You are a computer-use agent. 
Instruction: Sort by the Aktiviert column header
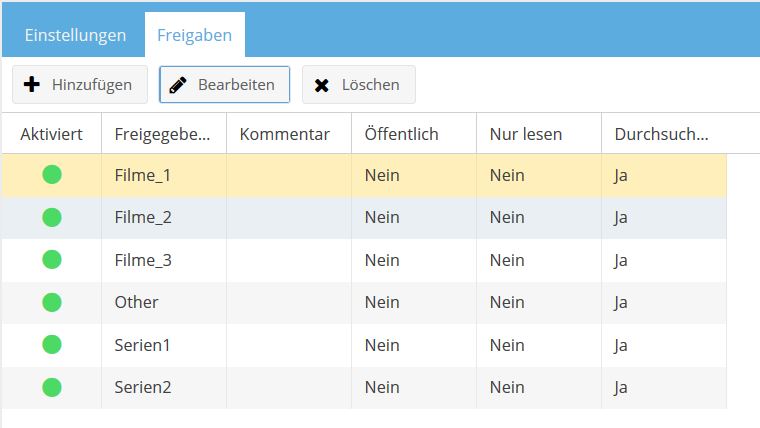point(51,134)
